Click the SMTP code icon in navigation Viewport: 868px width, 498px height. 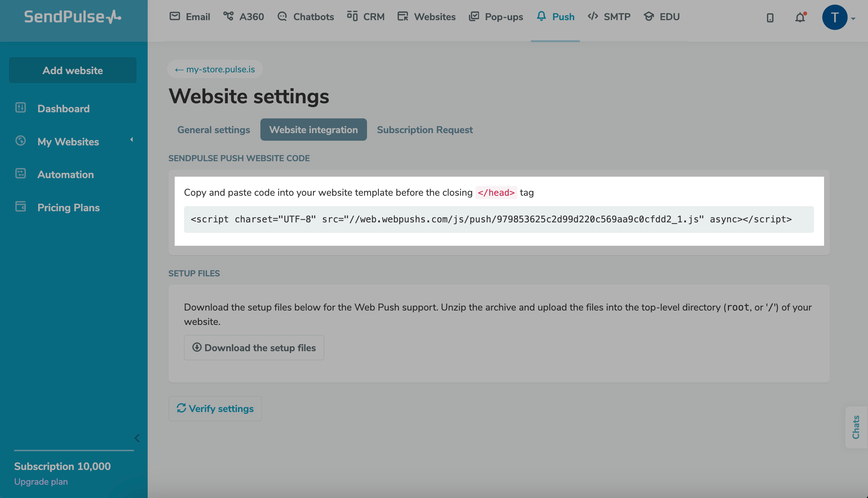tap(593, 16)
